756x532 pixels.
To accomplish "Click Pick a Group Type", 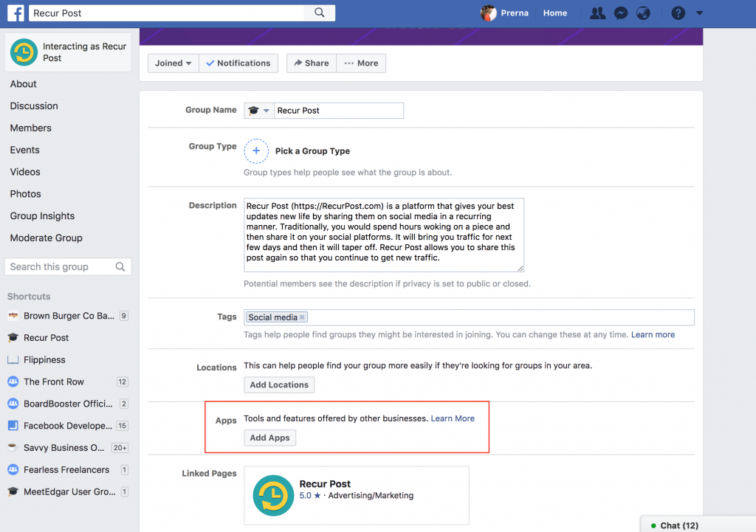I will (x=312, y=151).
